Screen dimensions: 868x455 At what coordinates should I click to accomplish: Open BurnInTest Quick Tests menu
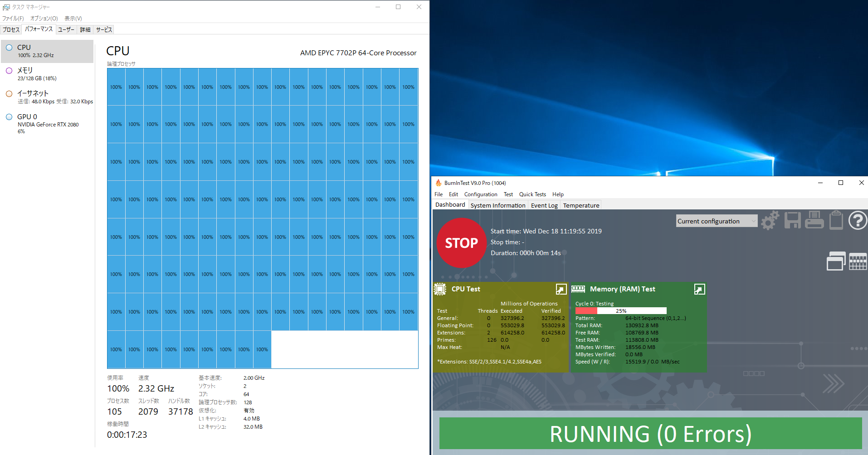click(532, 194)
